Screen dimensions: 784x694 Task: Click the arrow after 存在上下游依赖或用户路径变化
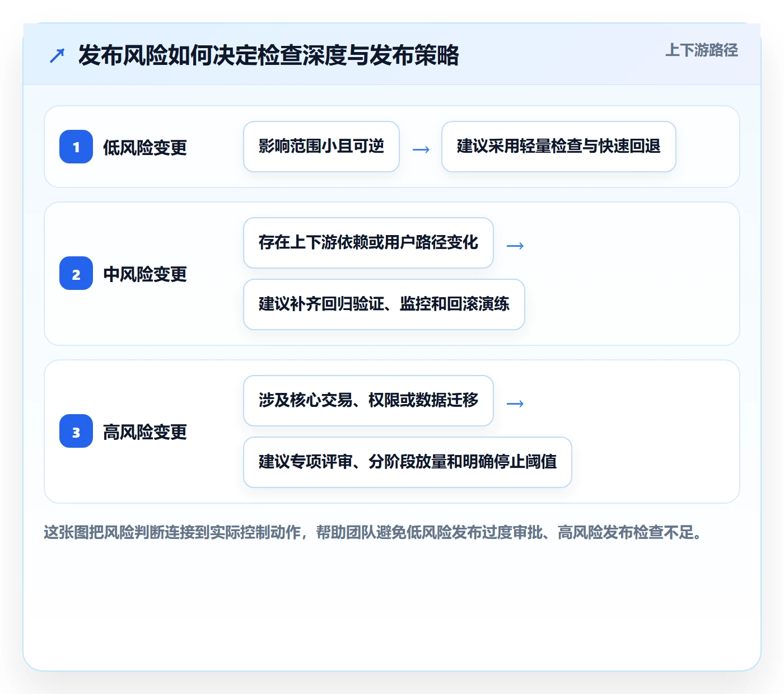pos(515,245)
